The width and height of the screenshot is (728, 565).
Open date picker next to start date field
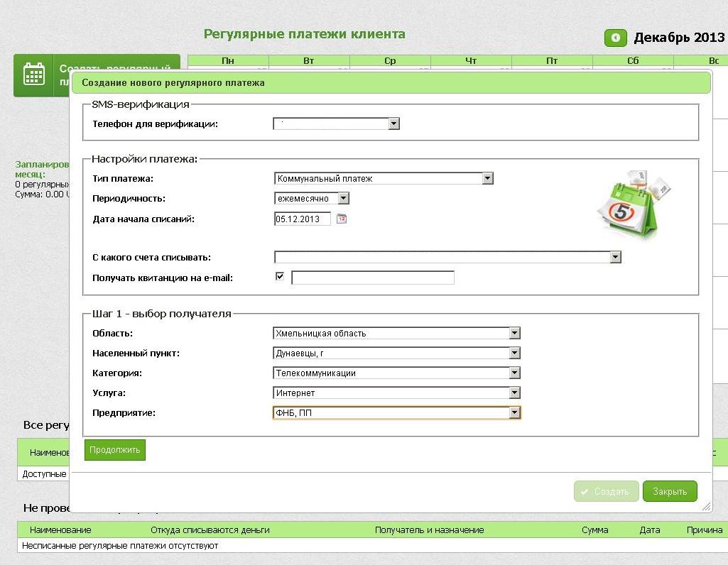coord(342,219)
